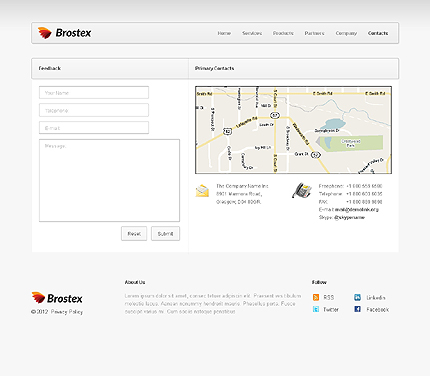This screenshot has height=376, width=430.
Task: Open the contact e-mail address link
Action: (357, 210)
